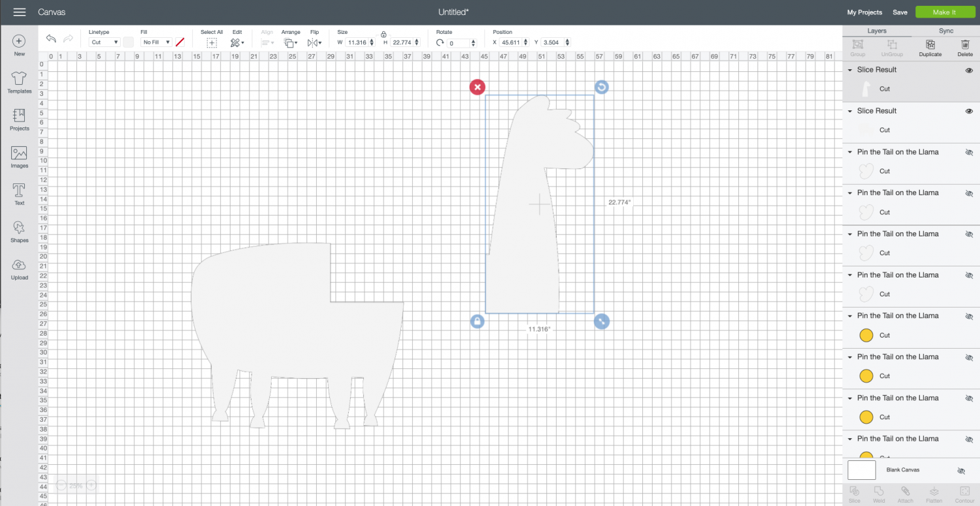Open the hamburger menu
The image size is (980, 506).
point(19,11)
